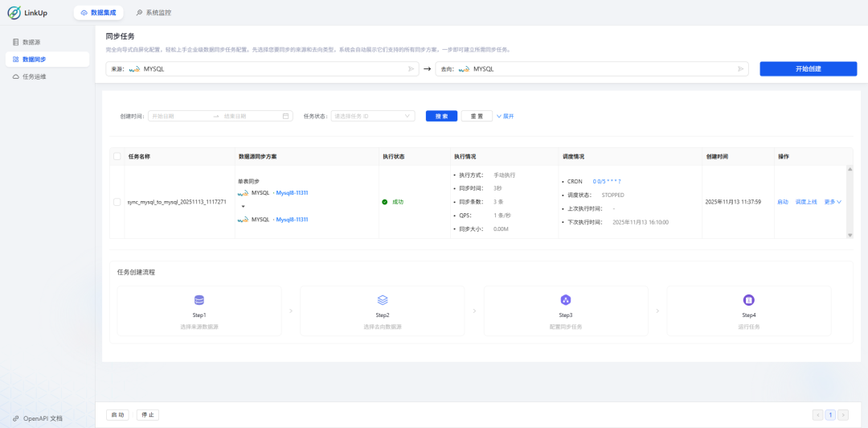Switch to the 系统监控 tab
This screenshot has width=868, height=428.
click(x=154, y=12)
